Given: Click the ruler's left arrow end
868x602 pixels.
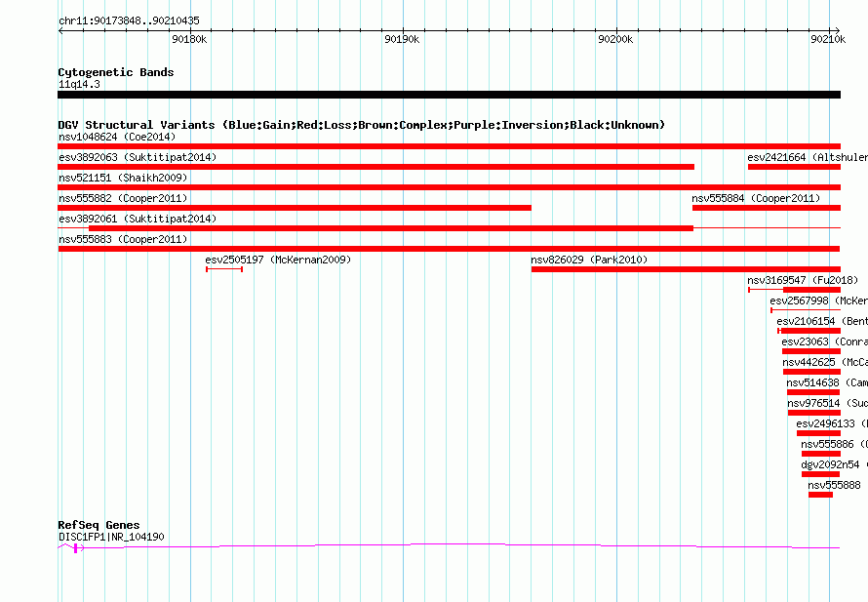Looking at the screenshot, I should [60, 30].
